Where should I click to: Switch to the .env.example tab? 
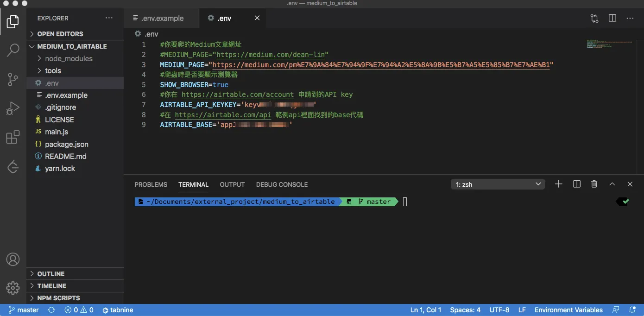point(162,18)
